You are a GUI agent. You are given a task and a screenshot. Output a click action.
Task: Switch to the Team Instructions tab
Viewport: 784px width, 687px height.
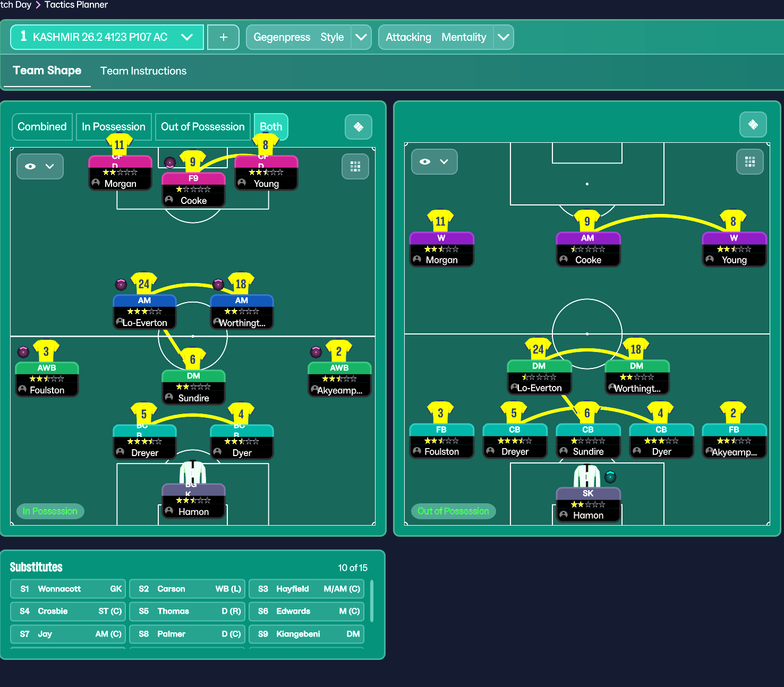pos(143,71)
